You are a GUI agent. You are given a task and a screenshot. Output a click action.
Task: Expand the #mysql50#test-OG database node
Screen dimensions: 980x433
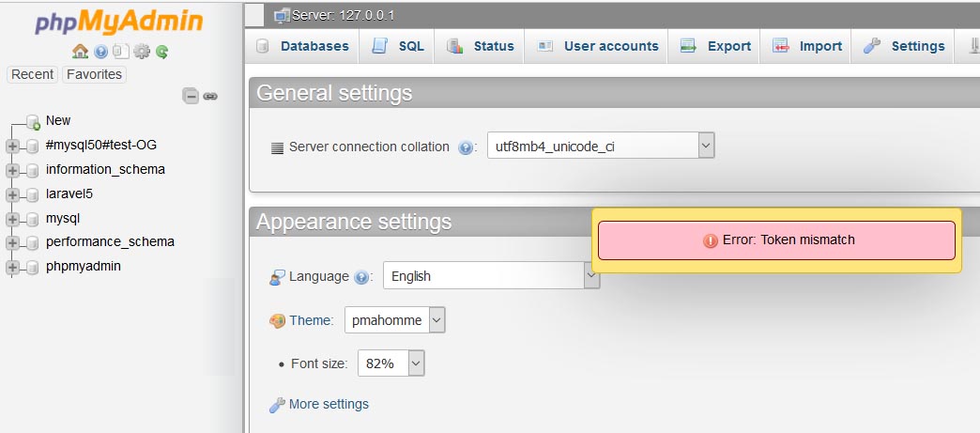(x=12, y=146)
